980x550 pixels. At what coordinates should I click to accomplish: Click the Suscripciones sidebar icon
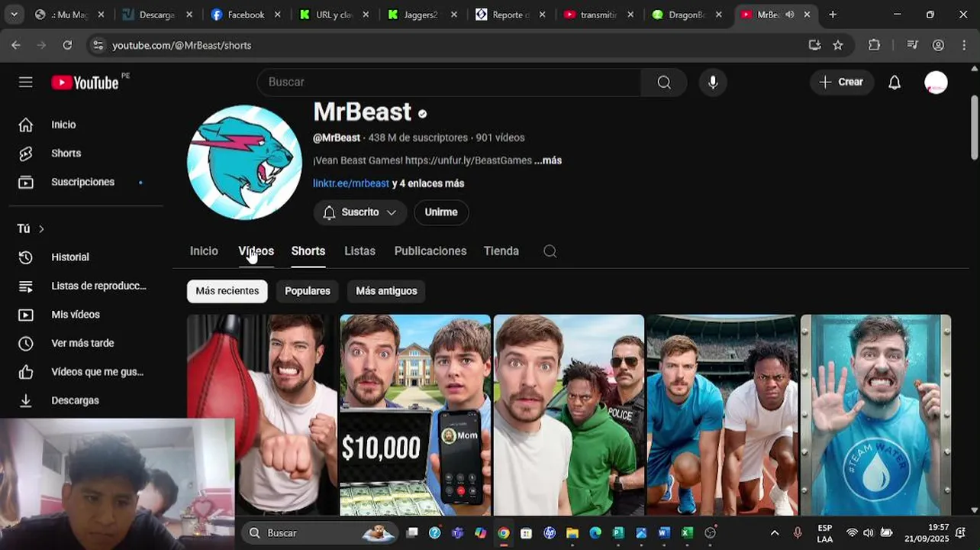click(x=26, y=182)
